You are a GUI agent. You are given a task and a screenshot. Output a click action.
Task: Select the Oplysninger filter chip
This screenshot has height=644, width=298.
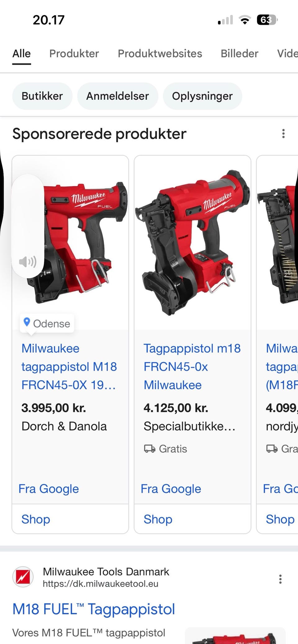pyautogui.click(x=202, y=96)
